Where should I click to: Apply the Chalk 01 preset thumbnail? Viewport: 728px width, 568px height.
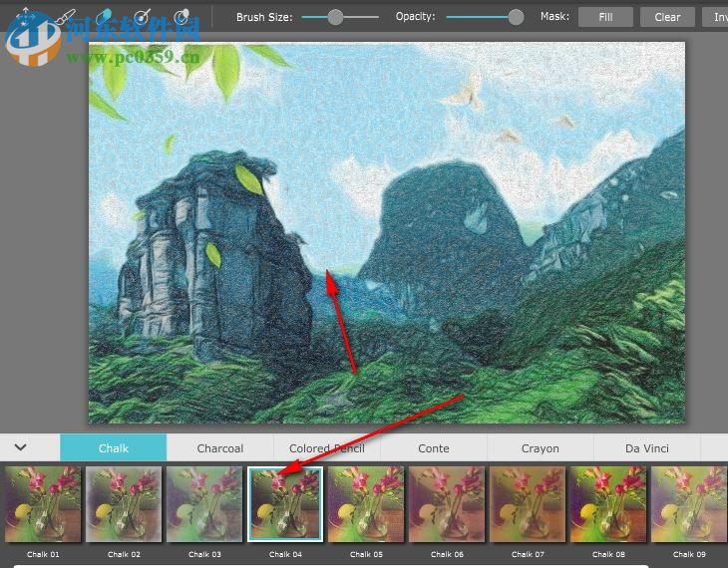point(43,504)
